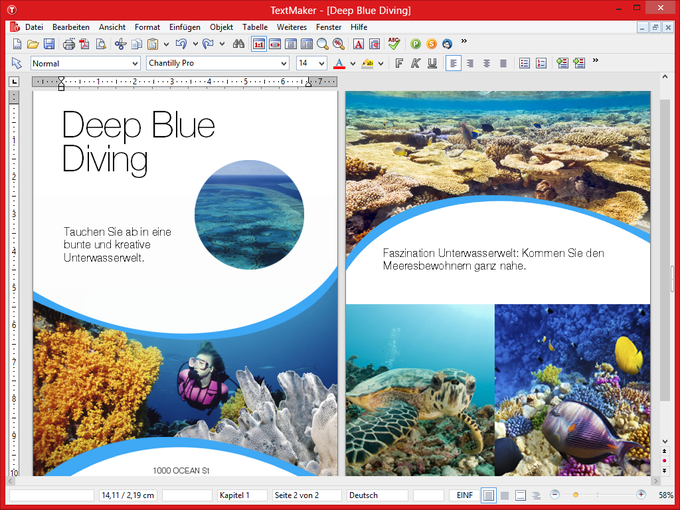680x510 pixels.
Task: Adjust the zoom slider handle
Action: pos(575,494)
